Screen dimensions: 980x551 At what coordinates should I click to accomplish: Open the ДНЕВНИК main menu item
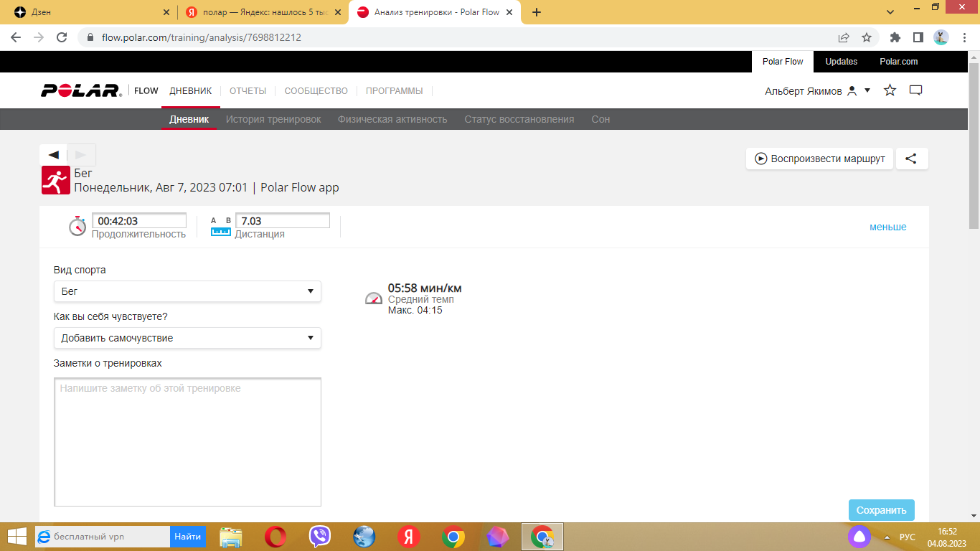[191, 91]
